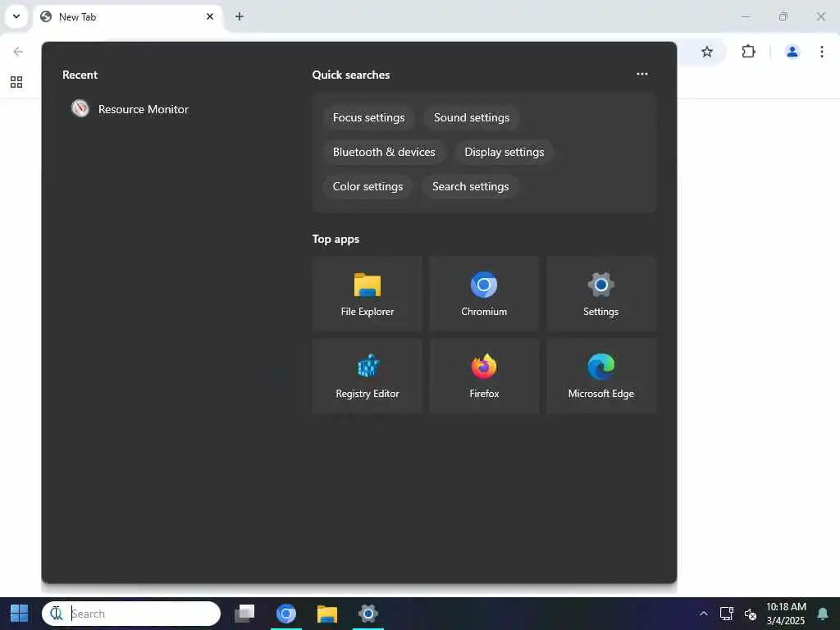
Task: Open Sound settings quick search
Action: point(472,118)
